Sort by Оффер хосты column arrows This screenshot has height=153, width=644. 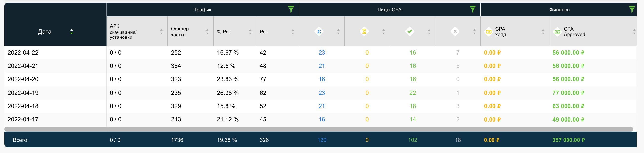(x=207, y=32)
